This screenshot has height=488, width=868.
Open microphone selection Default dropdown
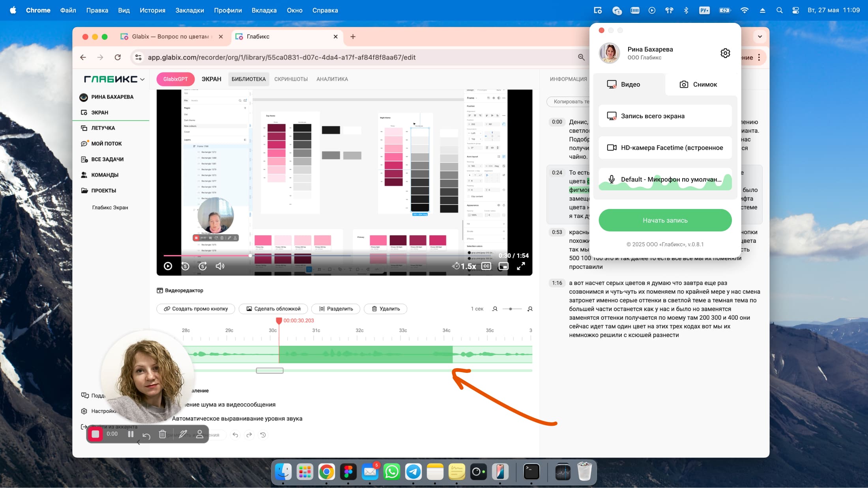point(665,179)
